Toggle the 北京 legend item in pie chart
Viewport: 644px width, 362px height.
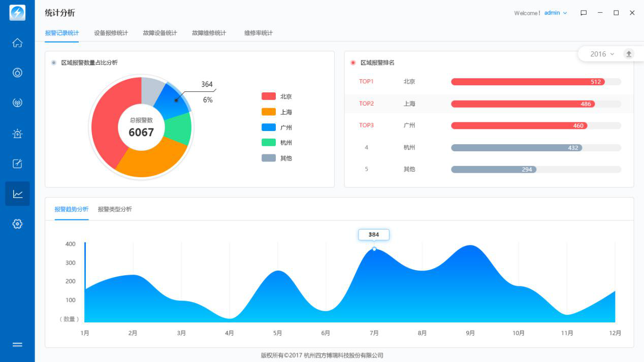click(277, 96)
